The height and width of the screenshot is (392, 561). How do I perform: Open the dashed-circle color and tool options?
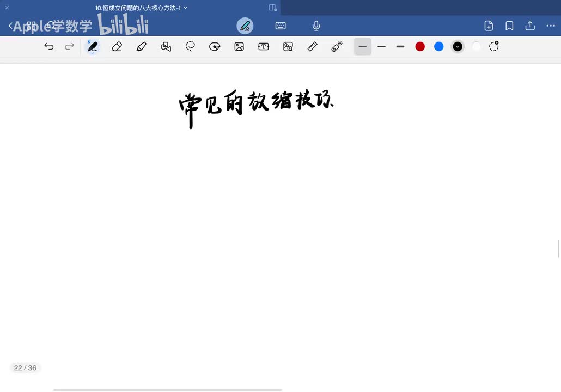coord(494,46)
